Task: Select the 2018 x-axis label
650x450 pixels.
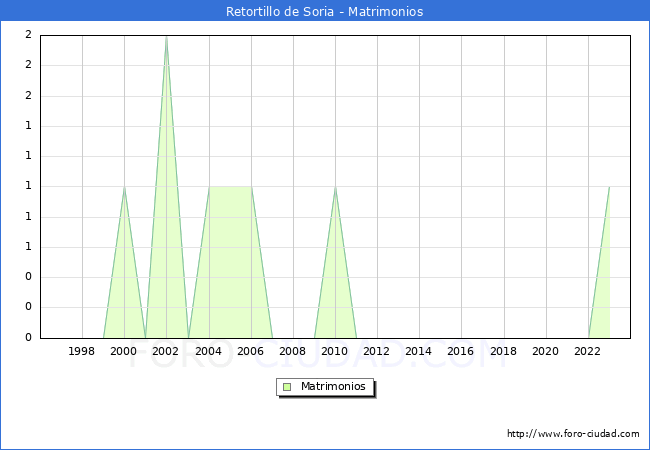Action: point(504,351)
